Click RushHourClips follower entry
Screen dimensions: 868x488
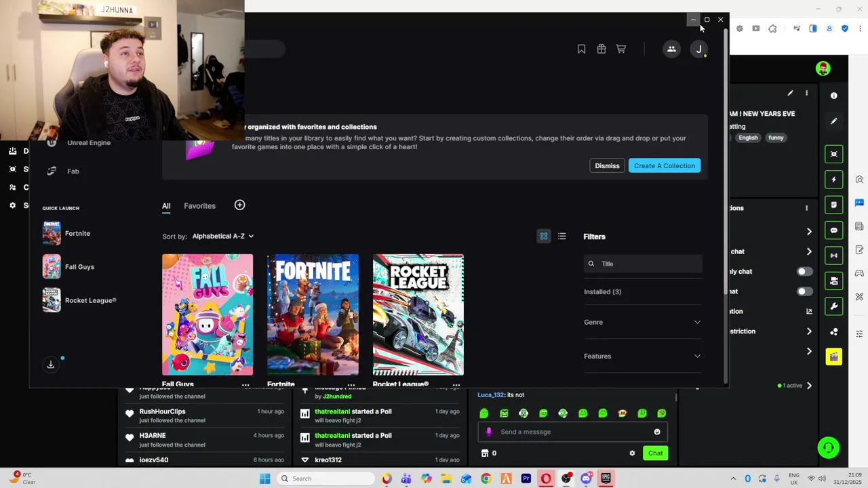pyautogui.click(x=204, y=415)
